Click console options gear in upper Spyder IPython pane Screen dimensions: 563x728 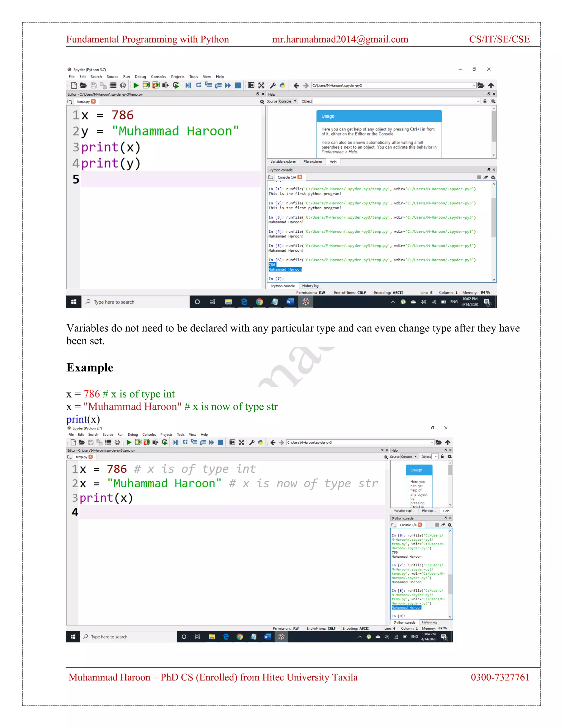[493, 177]
